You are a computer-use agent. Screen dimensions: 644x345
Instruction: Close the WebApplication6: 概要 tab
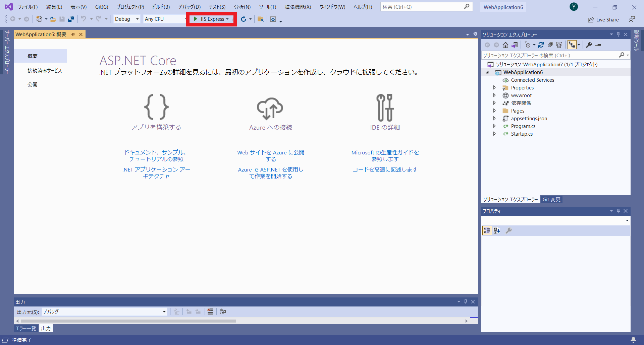click(x=81, y=34)
